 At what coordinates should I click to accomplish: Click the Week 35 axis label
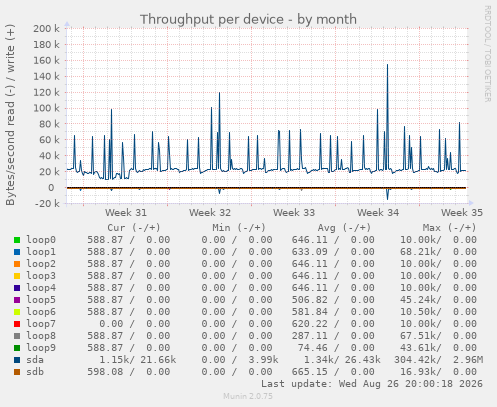point(462,213)
